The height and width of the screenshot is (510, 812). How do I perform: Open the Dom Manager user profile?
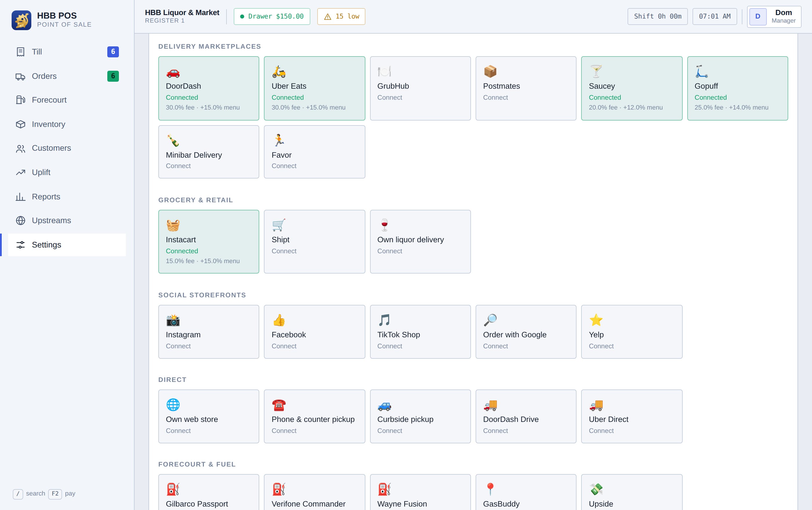coord(774,17)
